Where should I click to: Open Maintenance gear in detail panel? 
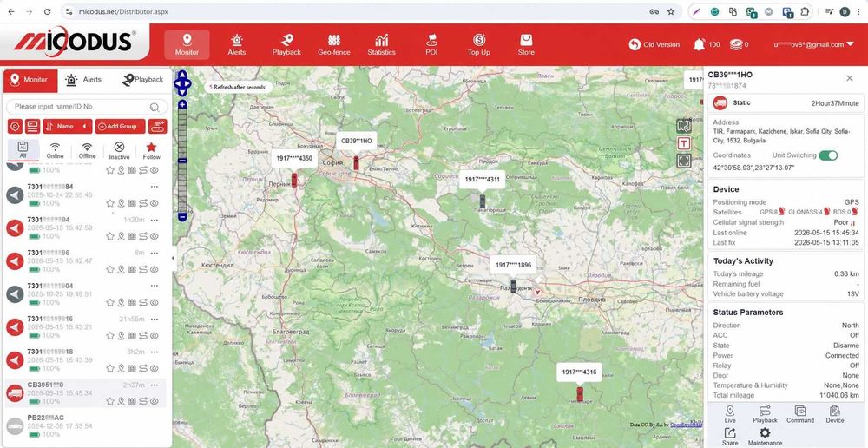tap(765, 437)
